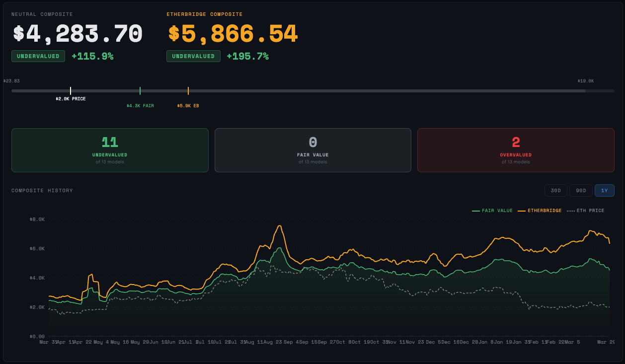
Task: Click the $4.0K y-axis label
Action: [37, 278]
